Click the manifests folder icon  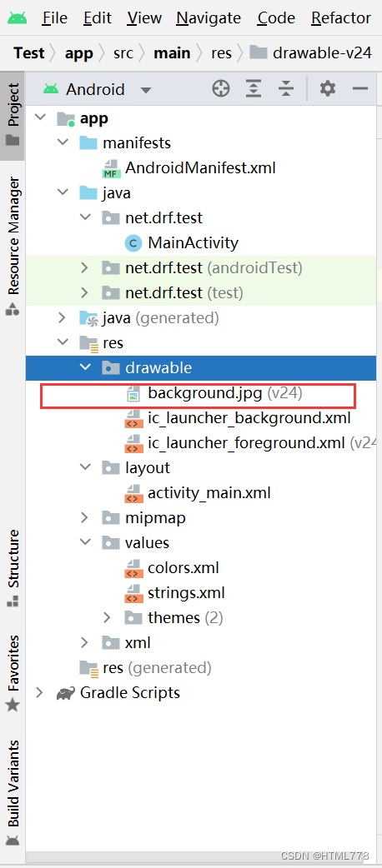click(x=88, y=143)
